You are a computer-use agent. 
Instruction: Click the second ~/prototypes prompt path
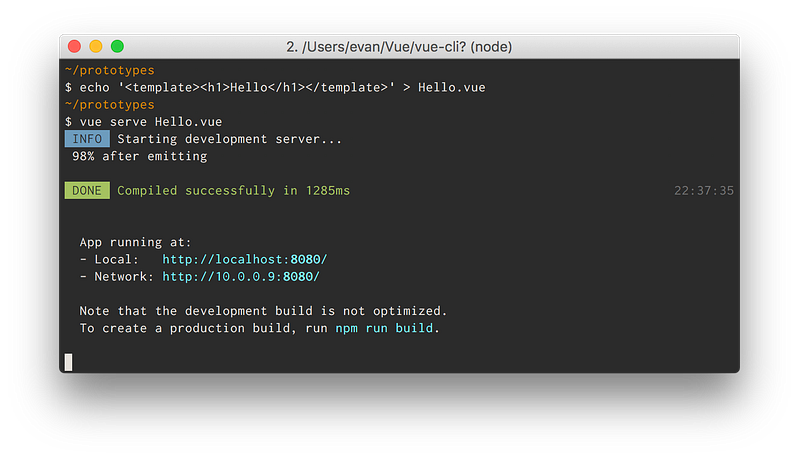[110, 105]
